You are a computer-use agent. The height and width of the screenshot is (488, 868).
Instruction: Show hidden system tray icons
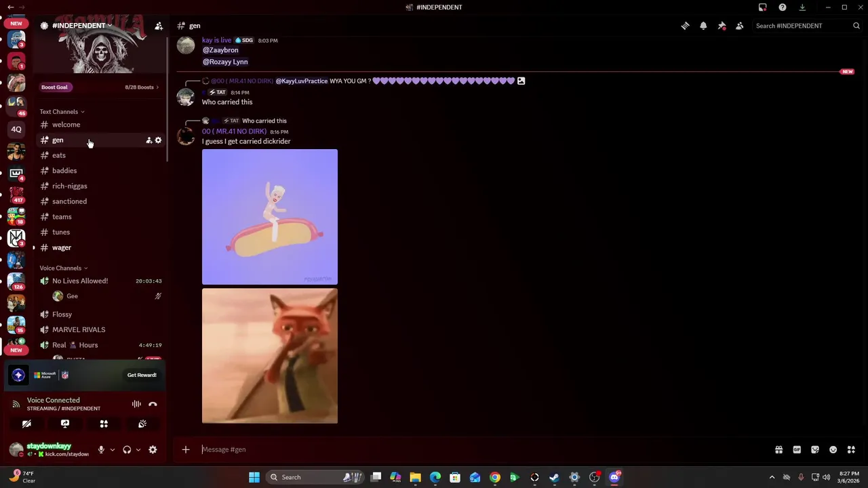[x=772, y=477]
